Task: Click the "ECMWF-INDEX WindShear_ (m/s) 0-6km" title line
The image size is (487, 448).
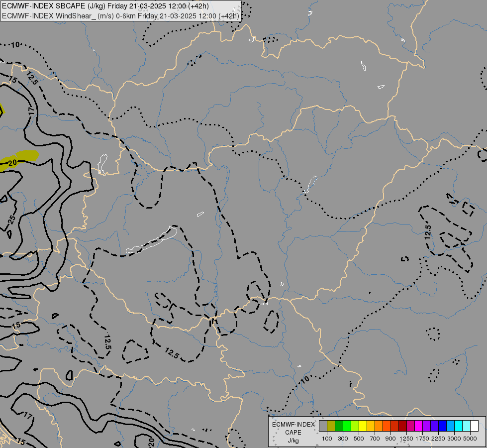Action: click(x=120, y=16)
